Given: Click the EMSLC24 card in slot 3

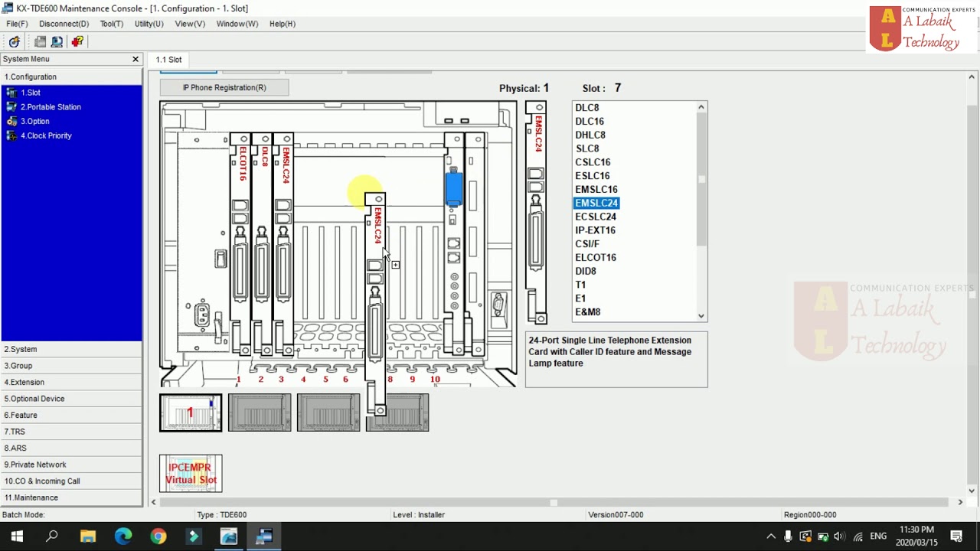Looking at the screenshot, I should coord(283,245).
